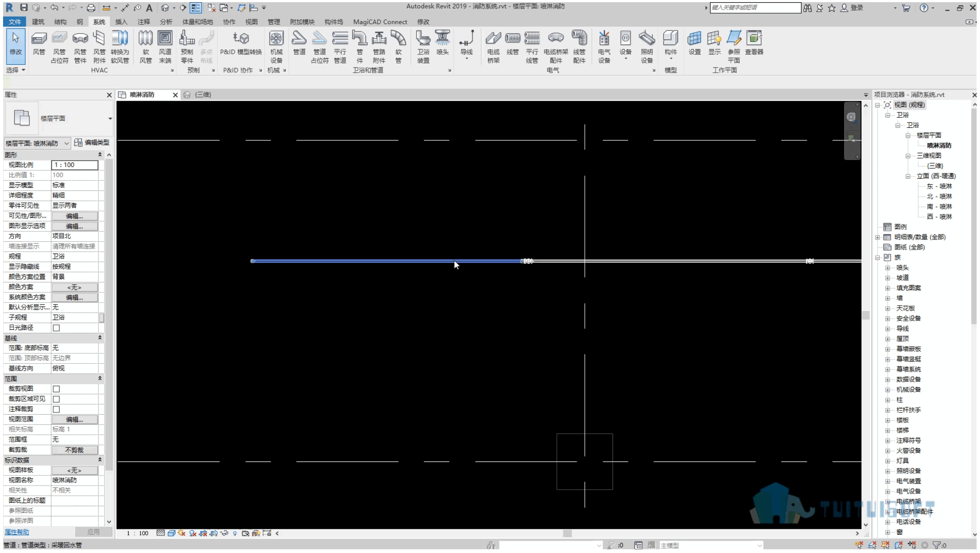Viewport: 980px width, 553px height.
Task: Select the 东 - 喷淋 elevation view
Action: pos(939,187)
